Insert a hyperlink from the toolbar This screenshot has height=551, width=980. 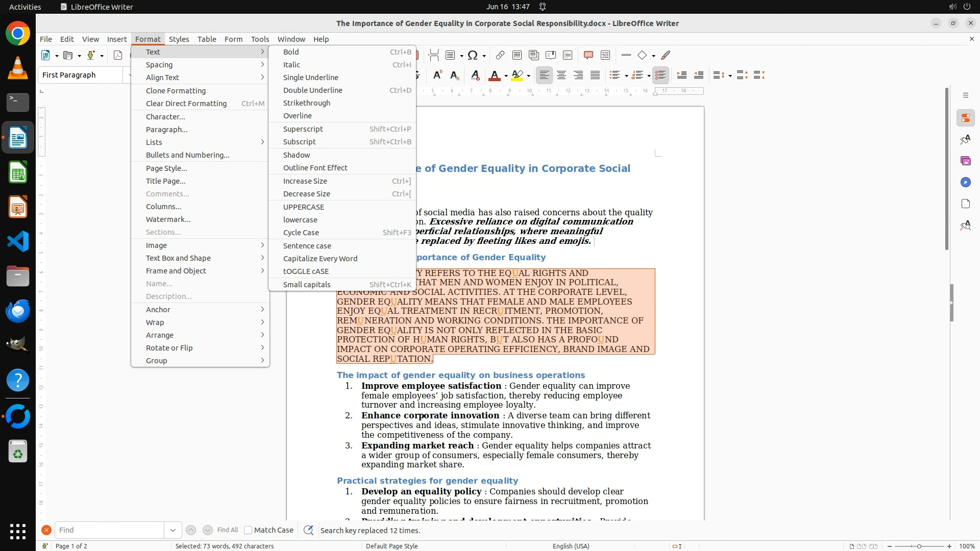(500, 55)
